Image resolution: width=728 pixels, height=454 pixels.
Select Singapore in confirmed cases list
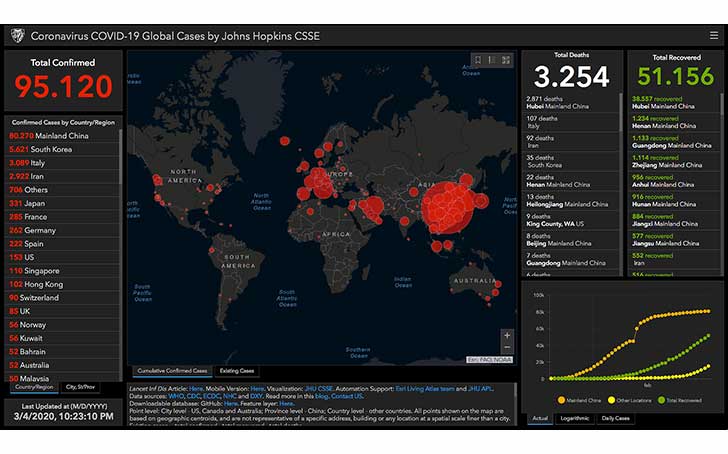click(63, 271)
